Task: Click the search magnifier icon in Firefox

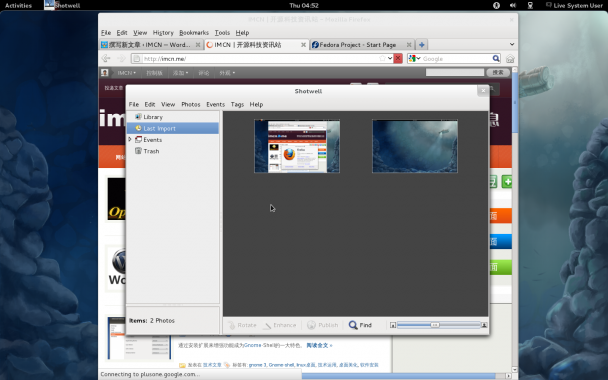Action: [x=496, y=58]
